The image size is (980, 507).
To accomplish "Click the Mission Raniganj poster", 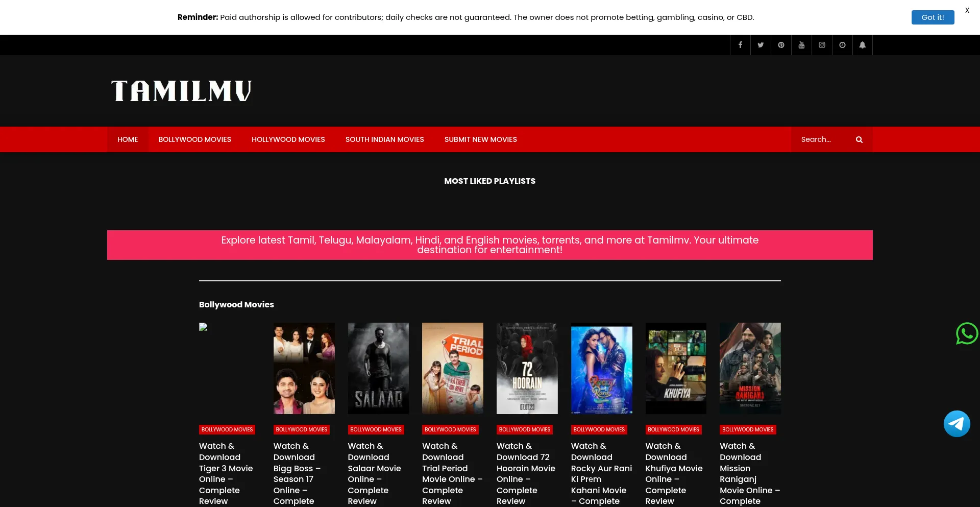I will [x=750, y=368].
